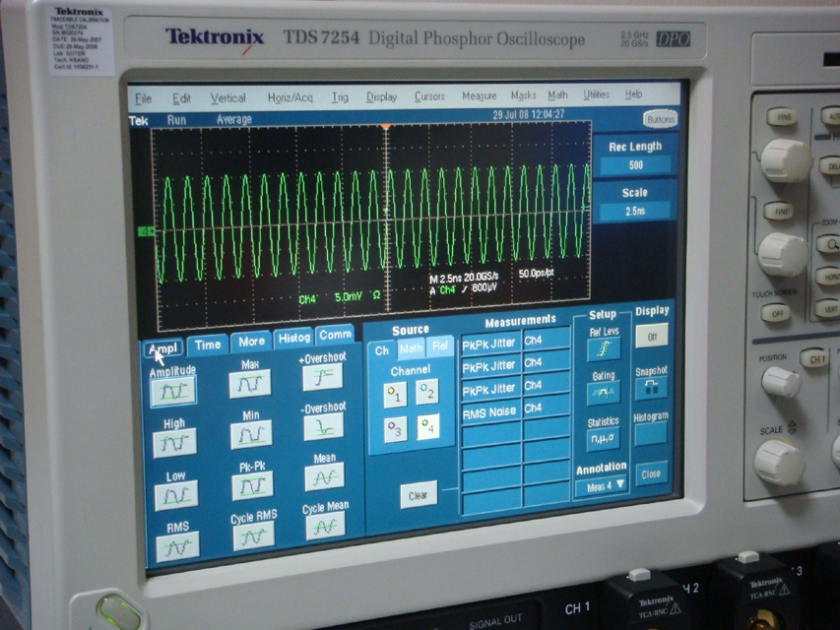The height and width of the screenshot is (630, 840).
Task: Edit the Rec Length value 500
Action: pos(635,165)
